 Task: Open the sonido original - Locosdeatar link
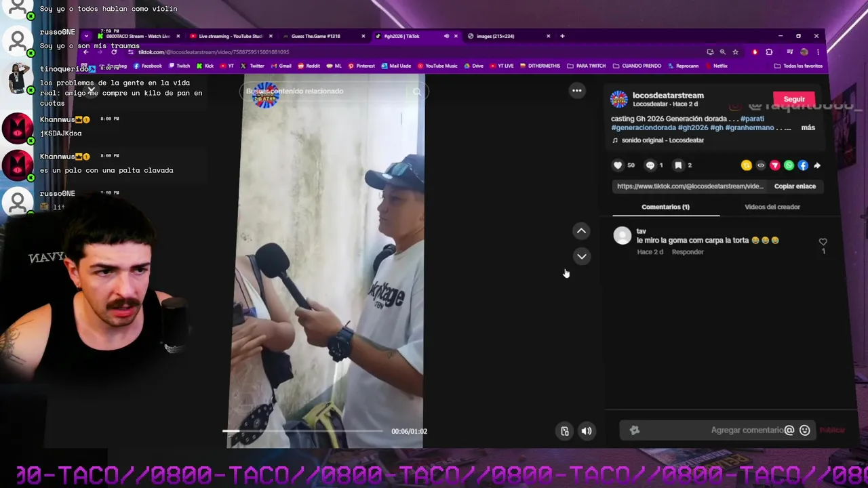point(663,140)
